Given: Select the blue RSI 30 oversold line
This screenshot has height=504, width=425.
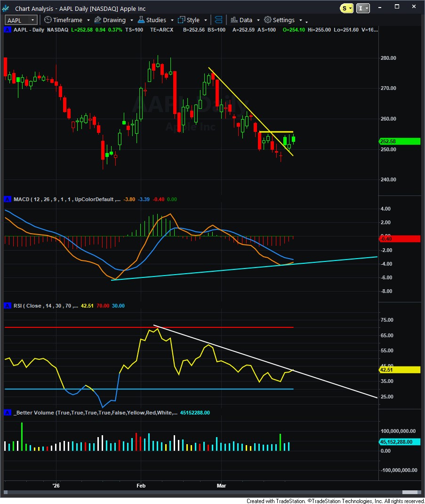Looking at the screenshot, I should tap(149, 389).
